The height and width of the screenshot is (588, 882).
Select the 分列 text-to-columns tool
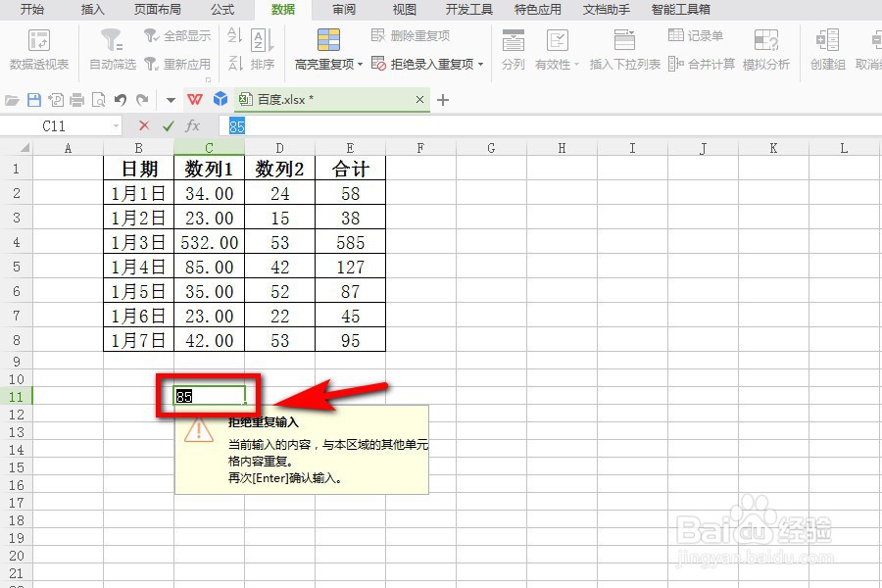[x=513, y=49]
